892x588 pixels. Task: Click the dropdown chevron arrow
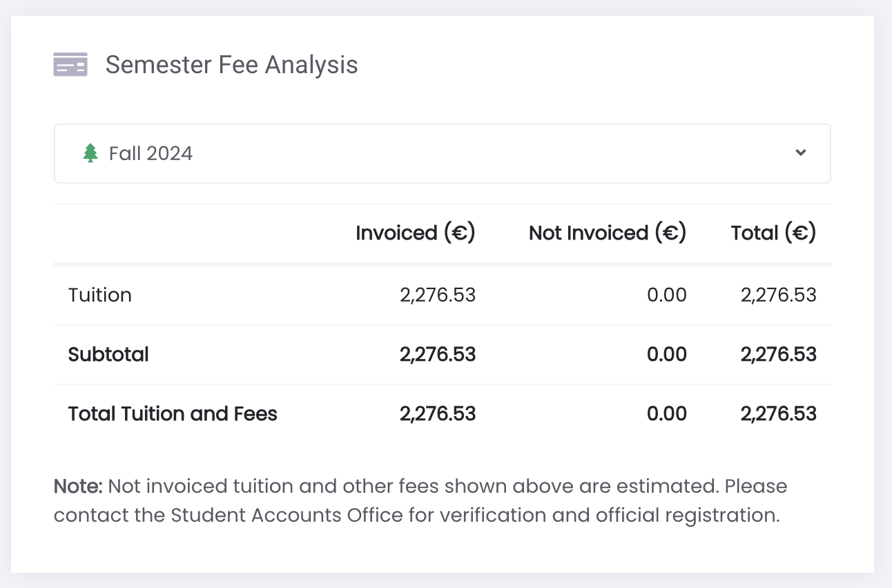tap(801, 153)
